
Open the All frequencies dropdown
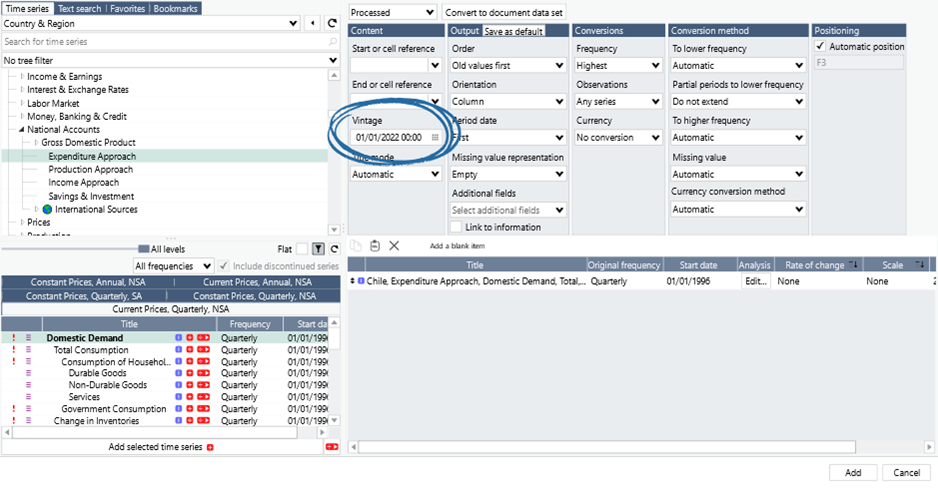(173, 266)
